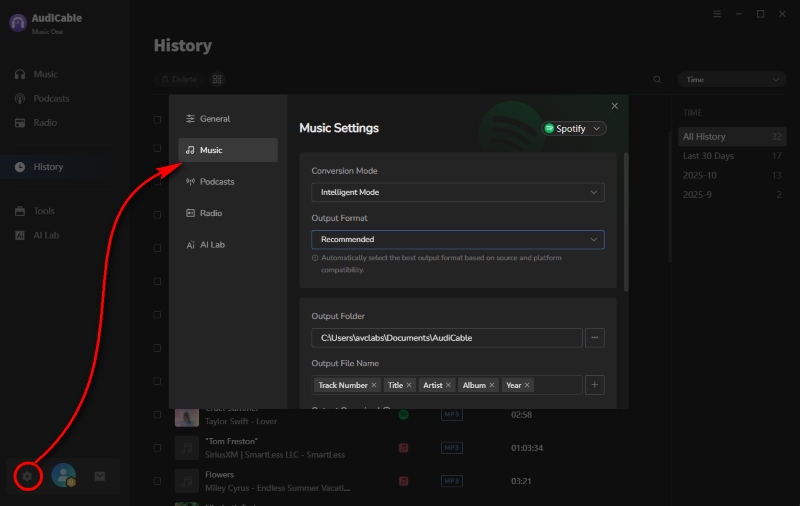
Task: Select the General settings tab
Action: 214,119
